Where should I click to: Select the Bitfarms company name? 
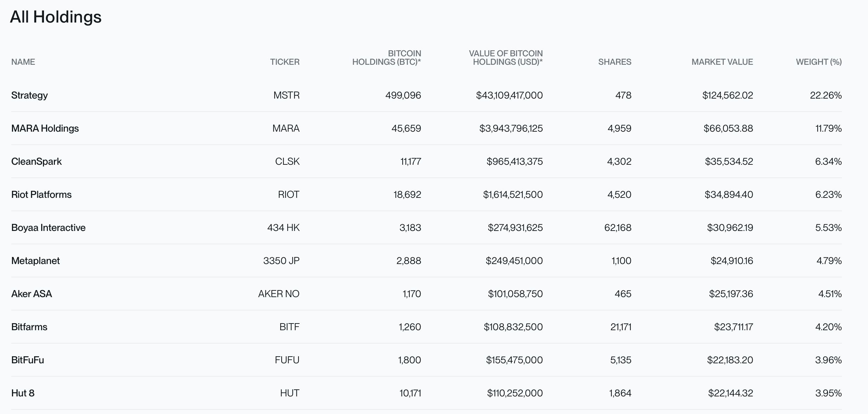pos(29,327)
